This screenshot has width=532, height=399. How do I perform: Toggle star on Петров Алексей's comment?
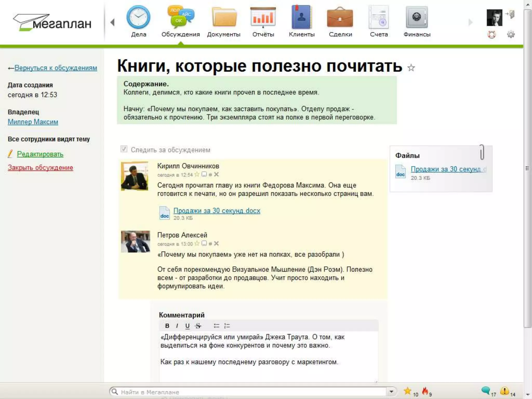tap(197, 243)
